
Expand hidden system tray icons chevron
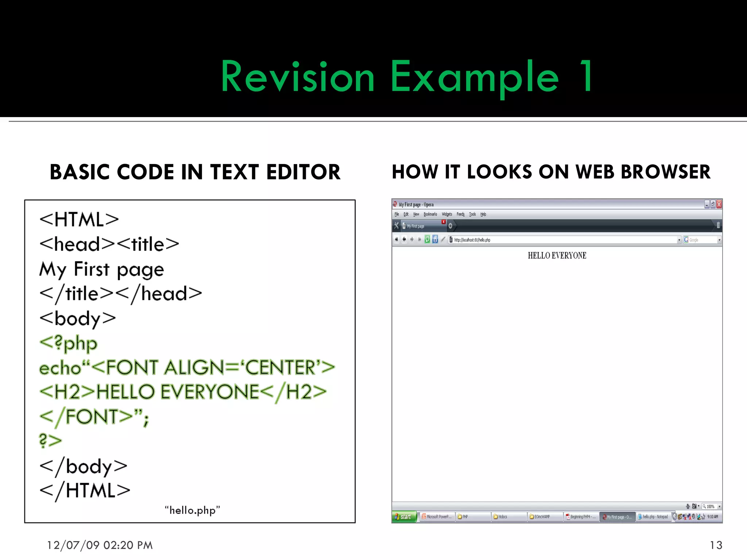675,517
